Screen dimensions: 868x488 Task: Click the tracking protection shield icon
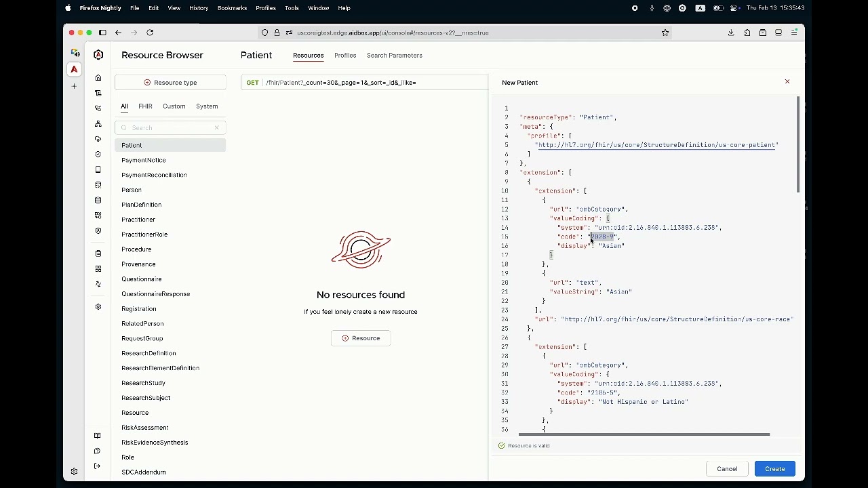[265, 33]
